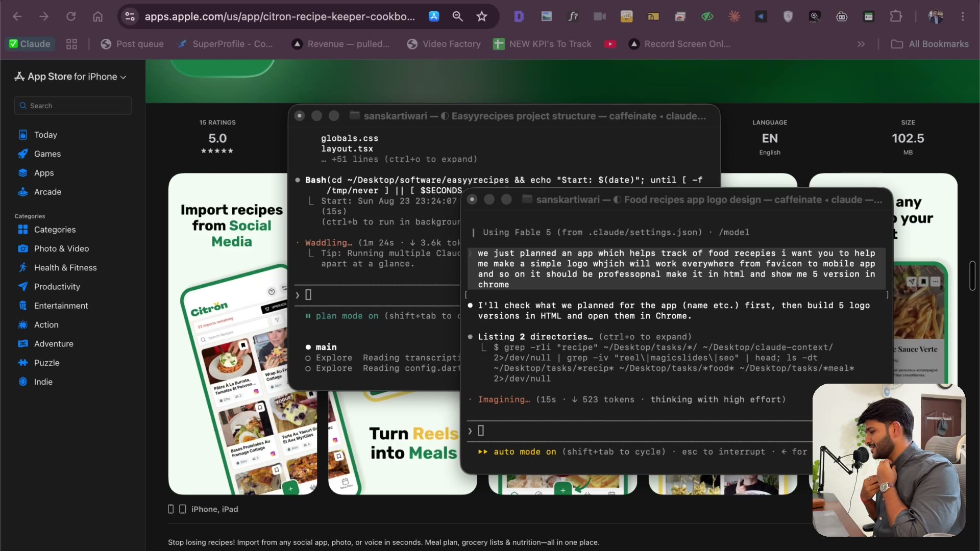
Task: Click the iPhone, iPad device label
Action: tap(214, 509)
